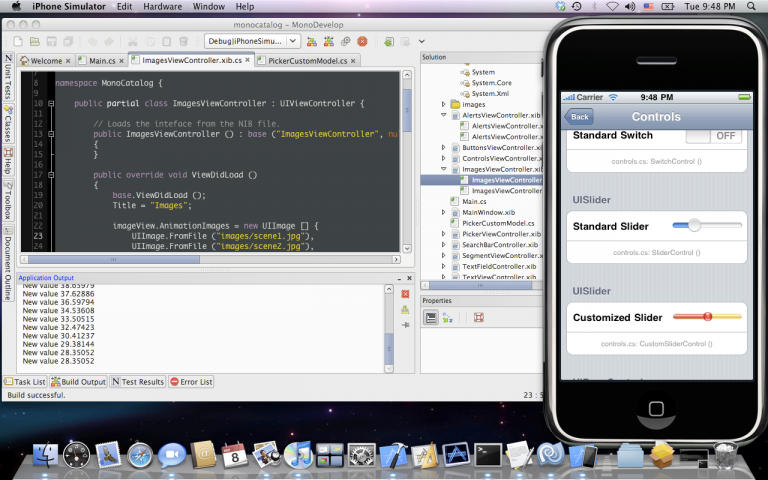The height and width of the screenshot is (480, 768).
Task: Click categorized view icon in Properties pad
Action: [x=431, y=317]
